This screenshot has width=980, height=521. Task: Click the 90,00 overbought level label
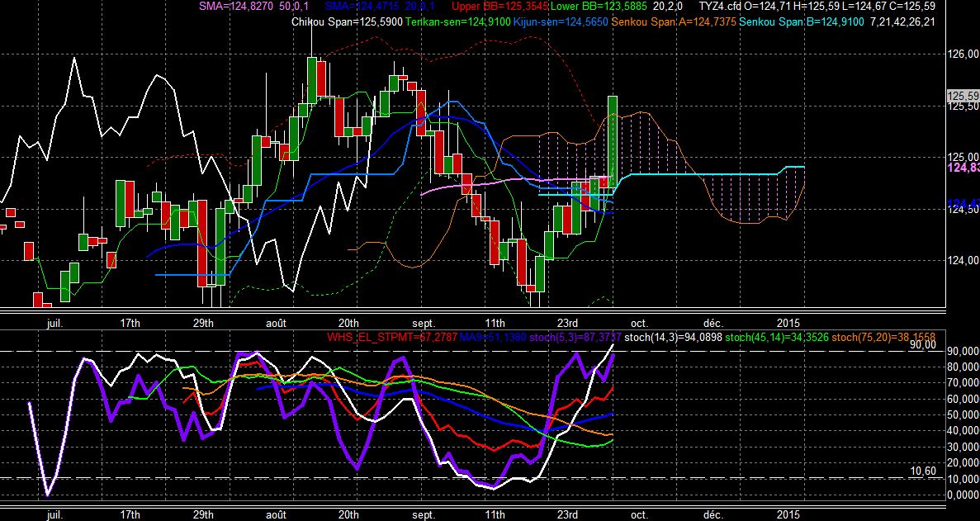pyautogui.click(x=924, y=345)
